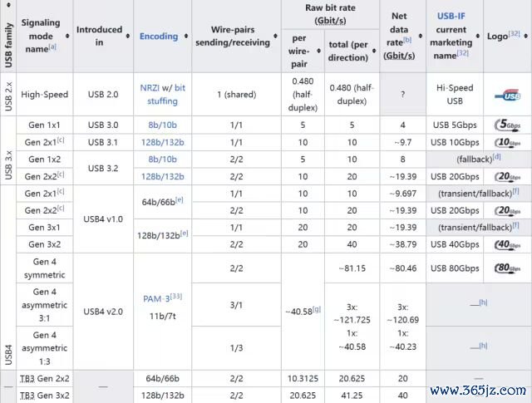Open the 80Gbps USB logo image
Screen dimensions: 532x403
(x=507, y=268)
